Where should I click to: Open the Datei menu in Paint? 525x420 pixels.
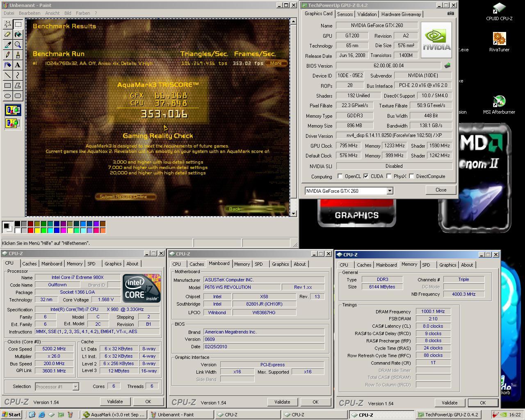(x=9, y=13)
